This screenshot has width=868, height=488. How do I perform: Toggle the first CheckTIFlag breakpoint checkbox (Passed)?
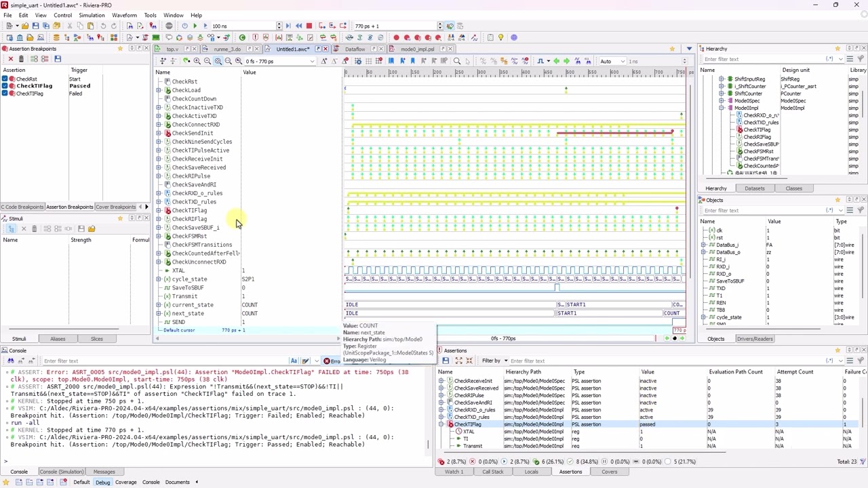(5, 86)
